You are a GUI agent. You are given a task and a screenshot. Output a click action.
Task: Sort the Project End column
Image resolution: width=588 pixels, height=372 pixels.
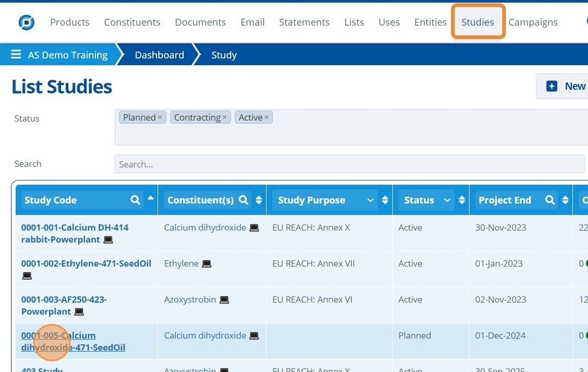[x=565, y=200]
